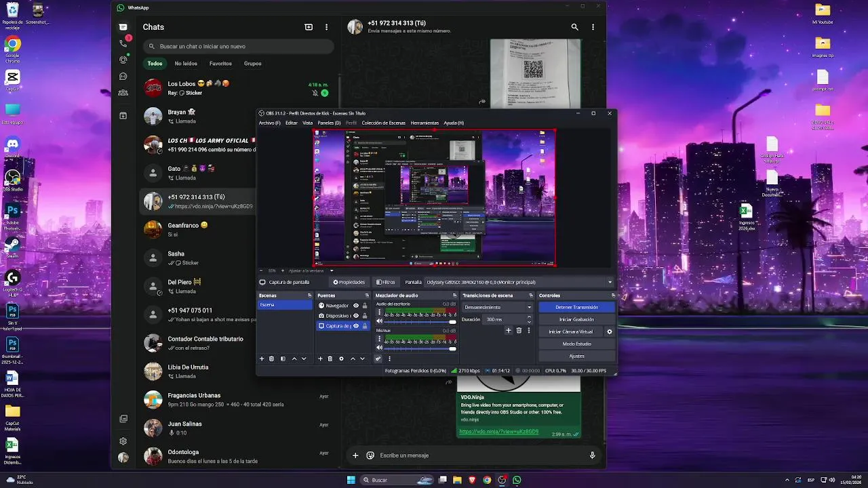868x488 pixels.
Task: Open advanced audio properties in audio mixer
Action: [378, 359]
